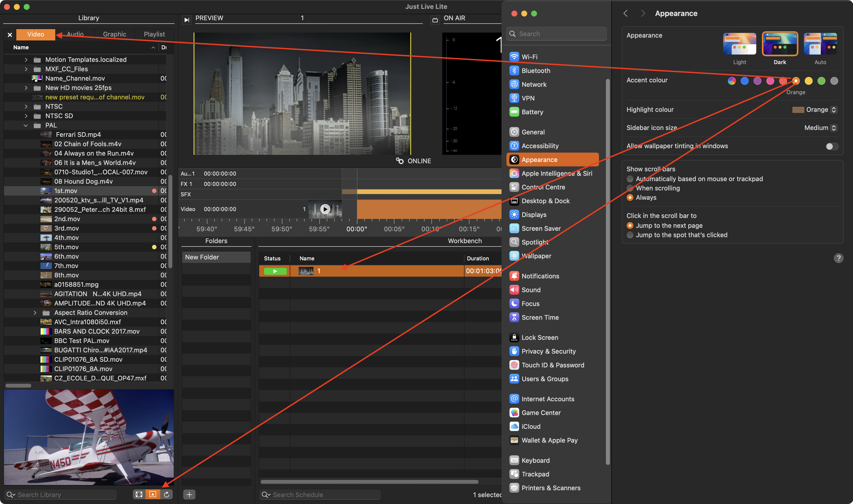Open Bluetooth settings in the sidebar
Image resolution: width=853 pixels, height=504 pixels.
(552, 71)
